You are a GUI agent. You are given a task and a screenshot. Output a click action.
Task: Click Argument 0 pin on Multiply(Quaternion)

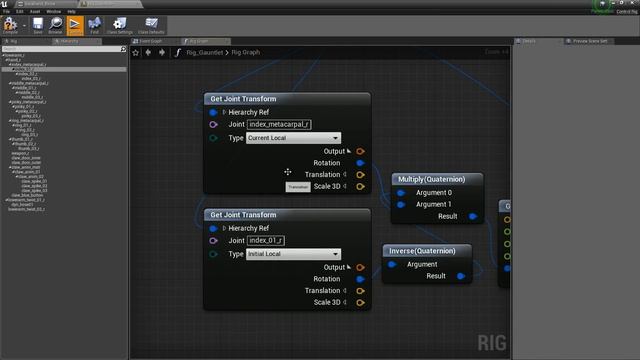click(x=401, y=193)
